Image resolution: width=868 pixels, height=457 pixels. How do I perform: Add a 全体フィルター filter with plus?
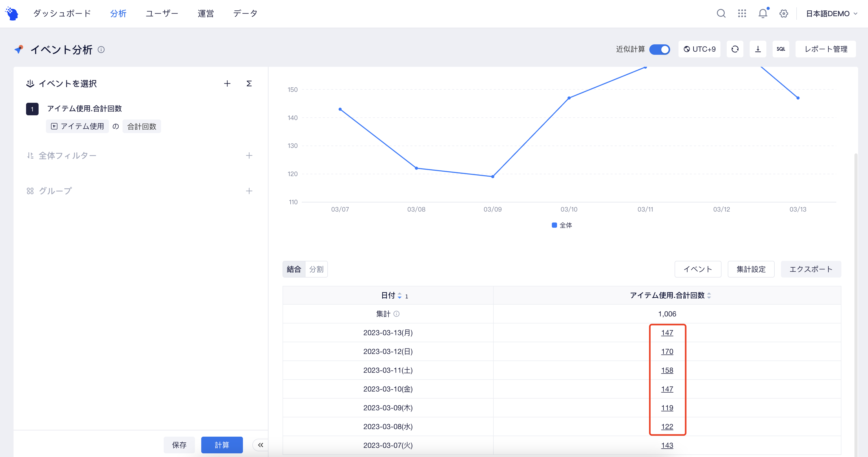[249, 155]
